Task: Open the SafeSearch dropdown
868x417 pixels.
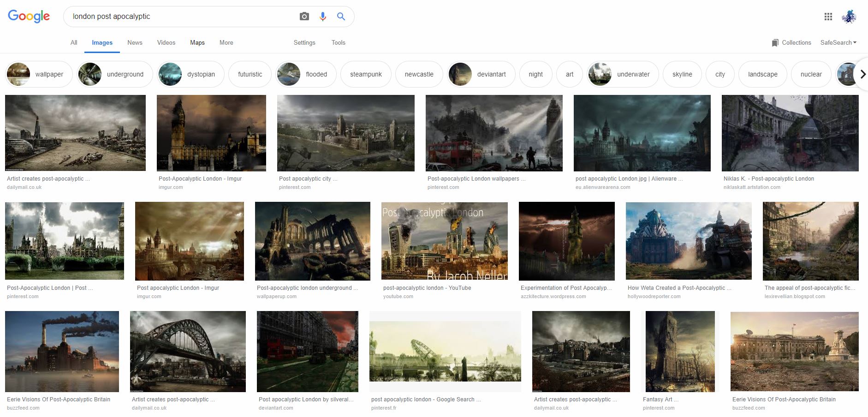Action: pyautogui.click(x=838, y=42)
